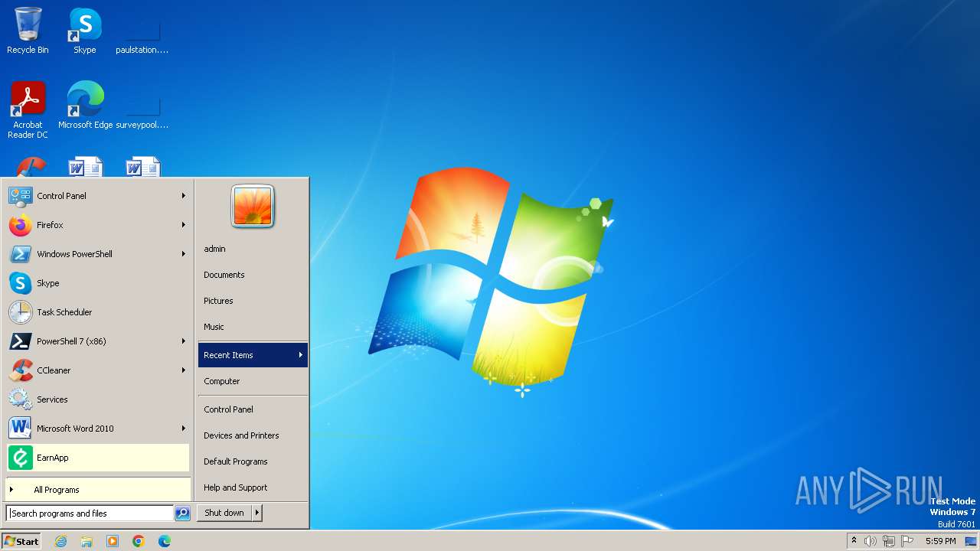This screenshot has width=980, height=551.
Task: Expand CCleaner jump list arrow
Action: coord(184,370)
